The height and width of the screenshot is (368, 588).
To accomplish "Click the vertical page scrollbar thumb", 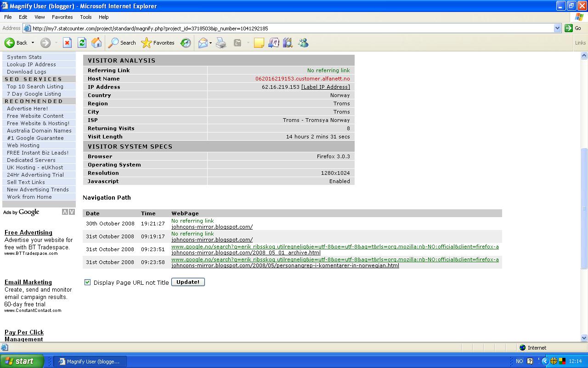I will [584, 208].
